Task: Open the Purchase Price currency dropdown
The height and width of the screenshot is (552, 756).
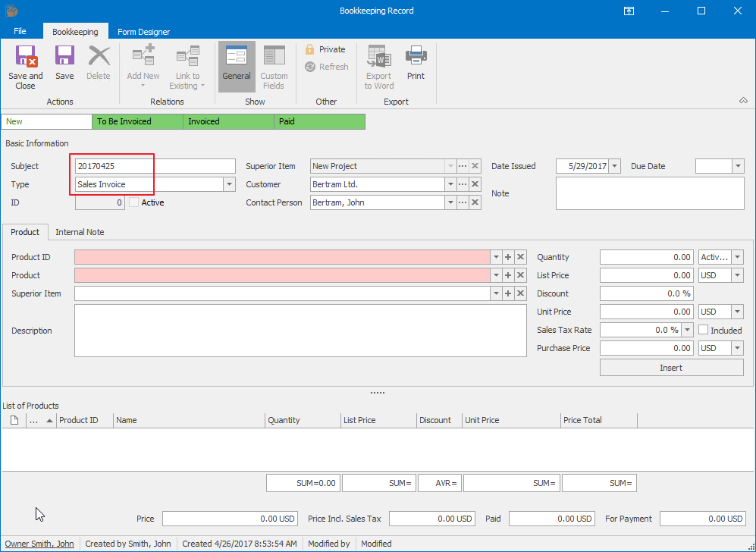Action: (737, 348)
